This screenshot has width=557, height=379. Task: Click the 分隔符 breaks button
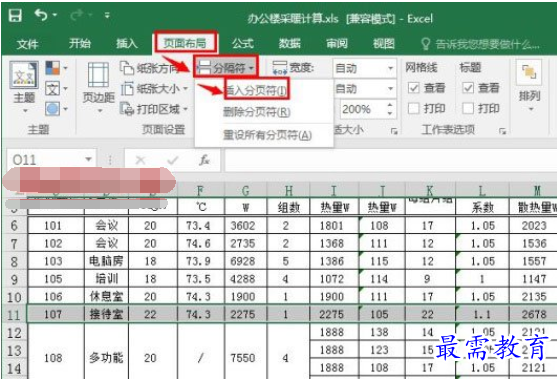[225, 67]
